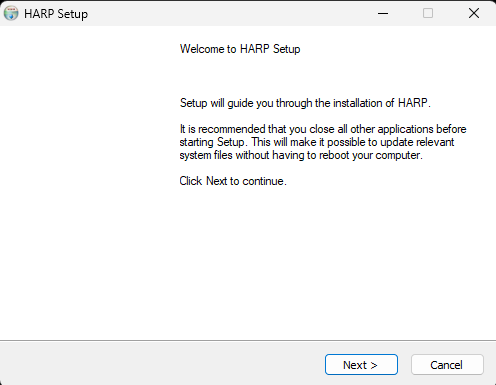Cancel the HARP Setup wizard
Viewport: 496px width, 385px height.
coord(447,365)
